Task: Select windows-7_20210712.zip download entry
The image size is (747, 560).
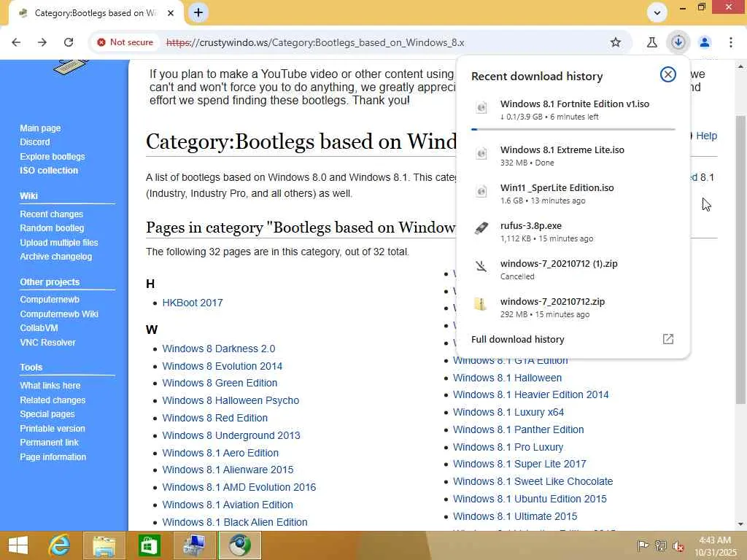Action: pyautogui.click(x=573, y=308)
